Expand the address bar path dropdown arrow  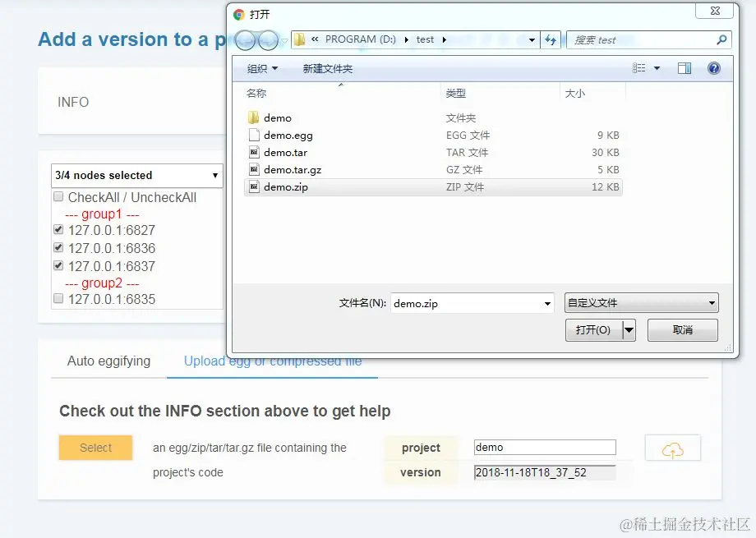532,40
